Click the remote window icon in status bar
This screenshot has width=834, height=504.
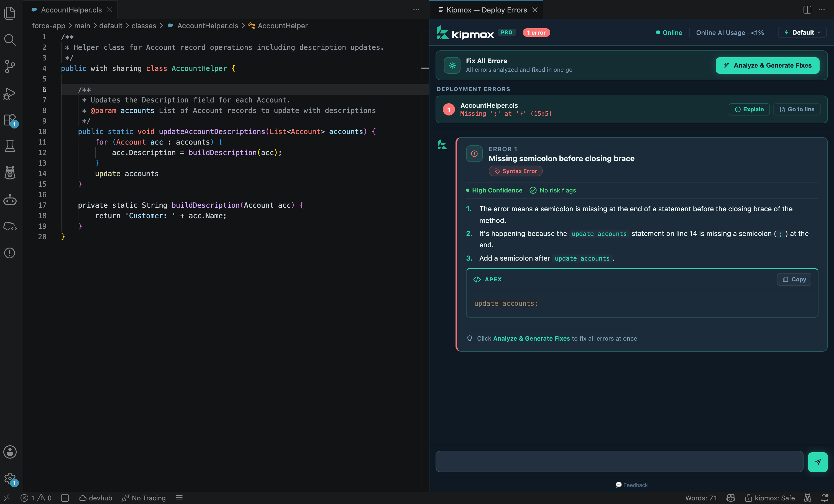click(7, 498)
